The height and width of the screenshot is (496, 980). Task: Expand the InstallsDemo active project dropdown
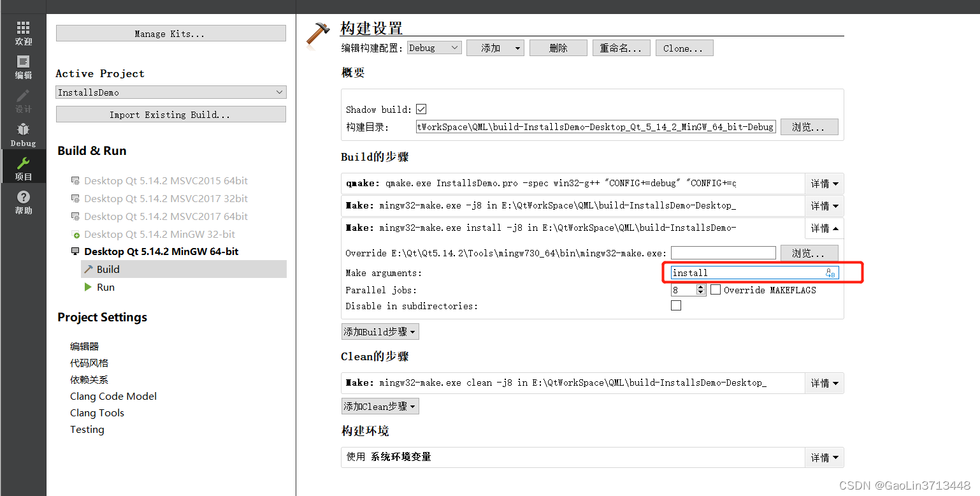(x=170, y=92)
